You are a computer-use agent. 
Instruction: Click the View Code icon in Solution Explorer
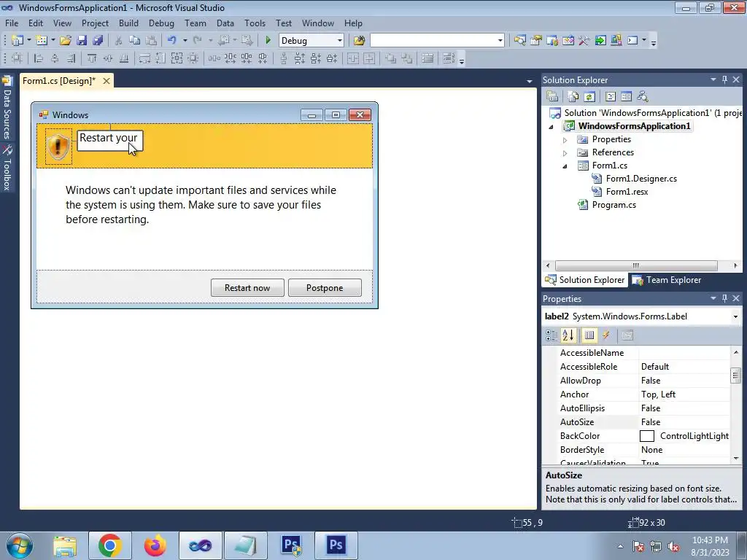coord(611,97)
